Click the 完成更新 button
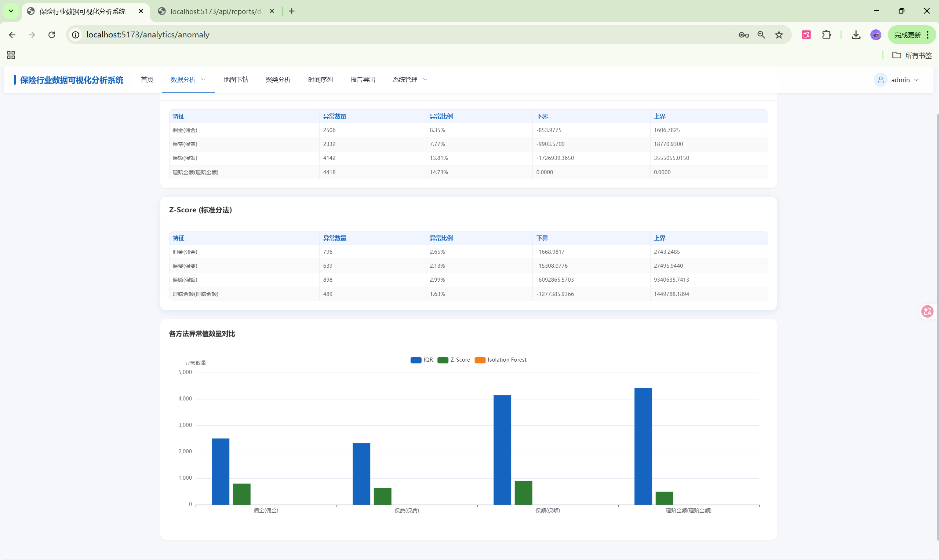 pos(907,35)
